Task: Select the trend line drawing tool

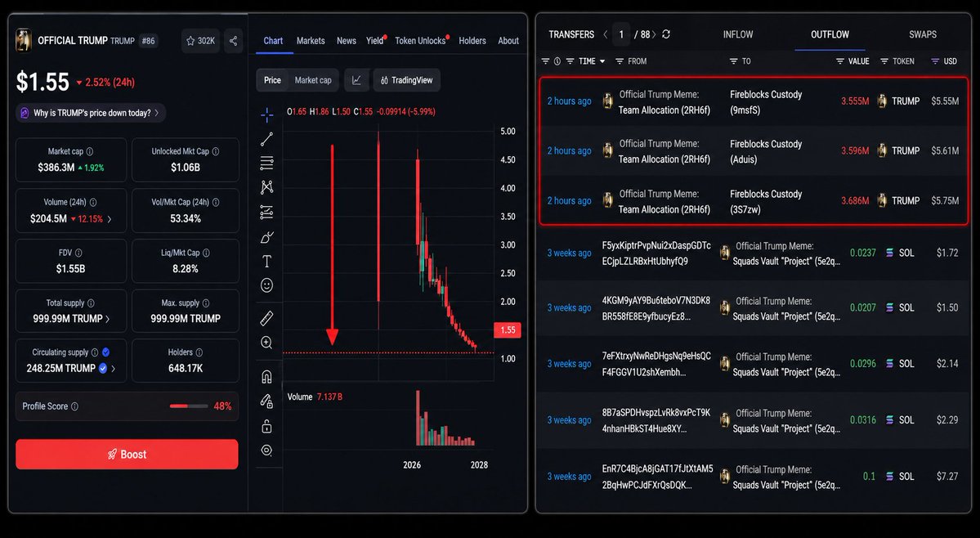Action: click(x=267, y=139)
